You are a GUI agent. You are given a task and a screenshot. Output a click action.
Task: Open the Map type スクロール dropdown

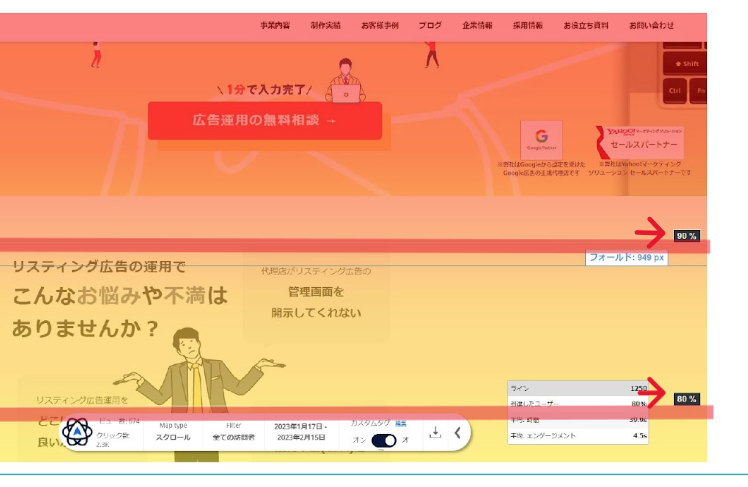click(173, 432)
